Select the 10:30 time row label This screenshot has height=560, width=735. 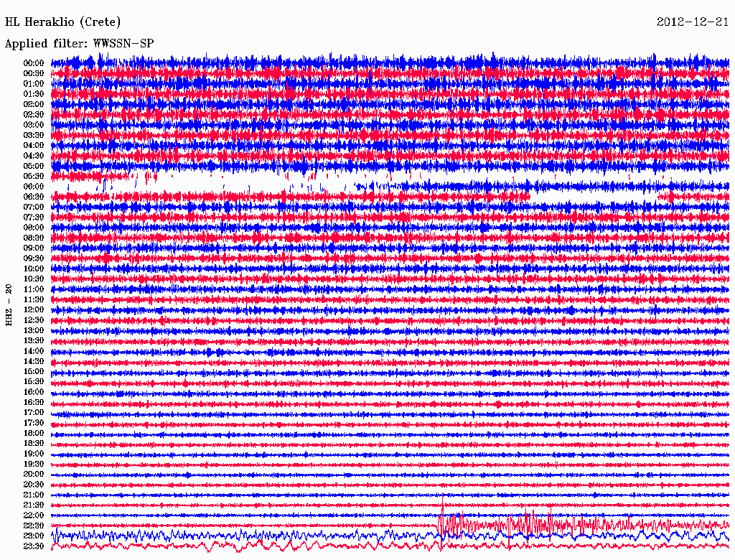point(34,279)
